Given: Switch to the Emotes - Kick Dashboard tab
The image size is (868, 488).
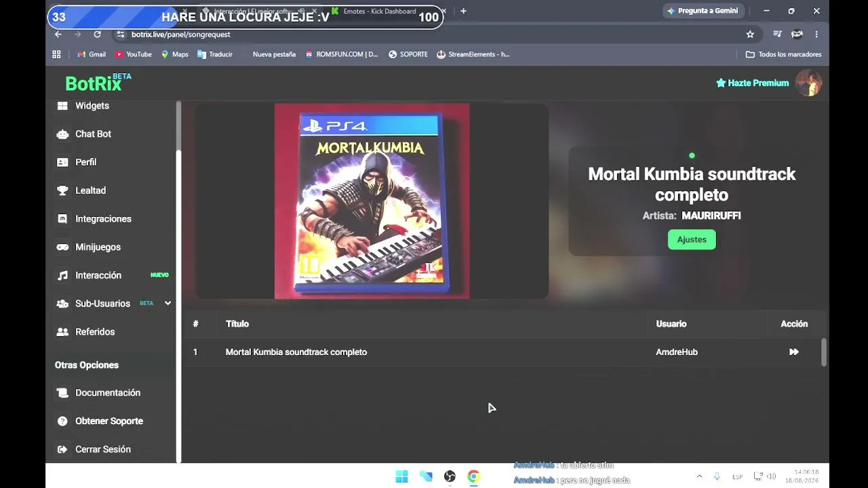Looking at the screenshot, I should (380, 12).
